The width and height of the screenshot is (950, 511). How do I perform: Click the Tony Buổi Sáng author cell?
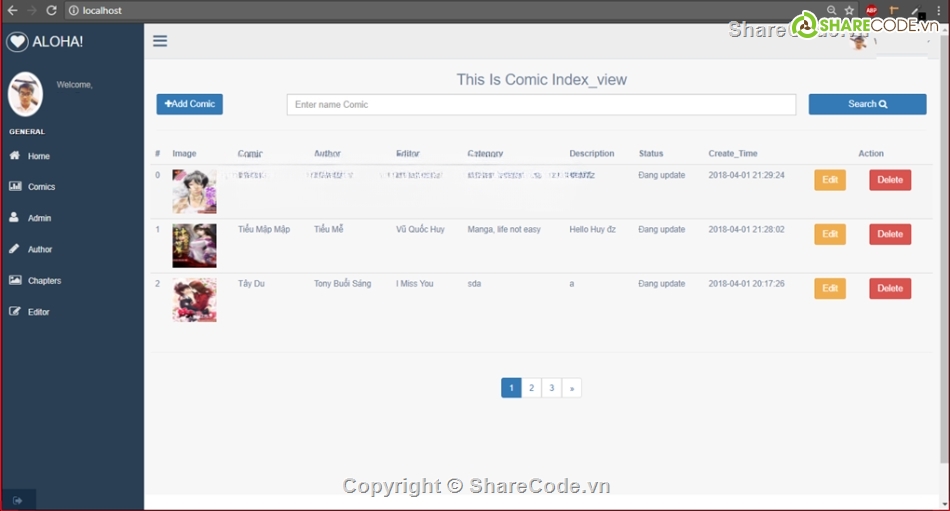click(342, 283)
